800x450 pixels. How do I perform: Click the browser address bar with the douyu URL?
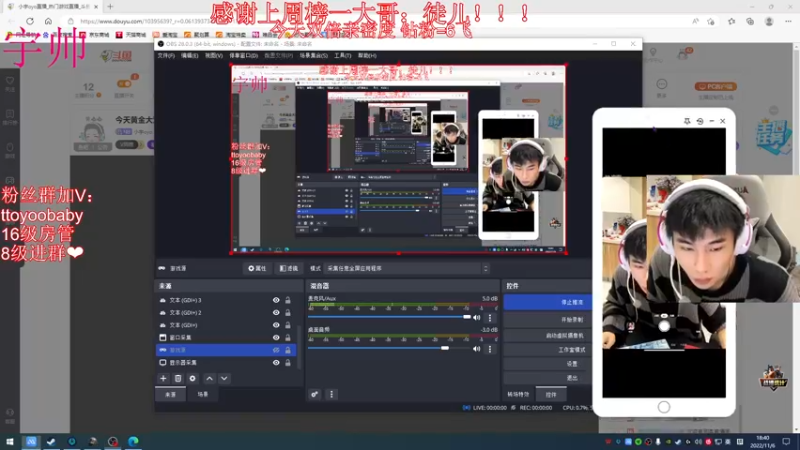[378, 21]
